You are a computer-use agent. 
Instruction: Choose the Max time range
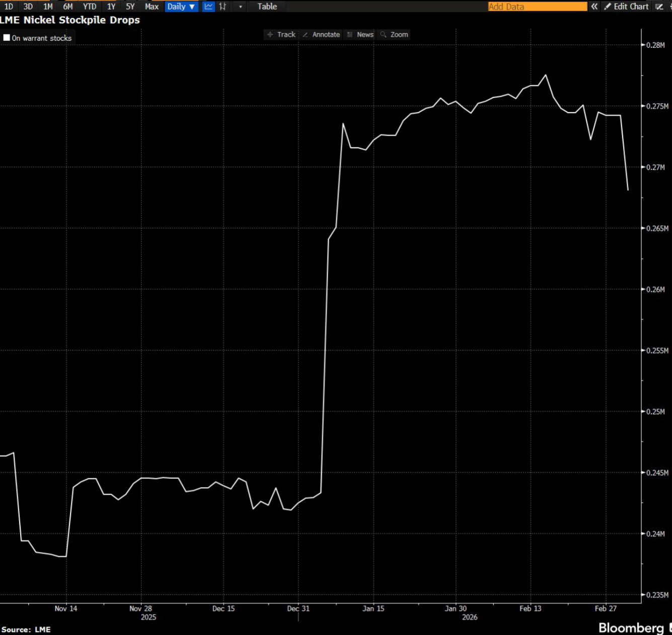152,7
